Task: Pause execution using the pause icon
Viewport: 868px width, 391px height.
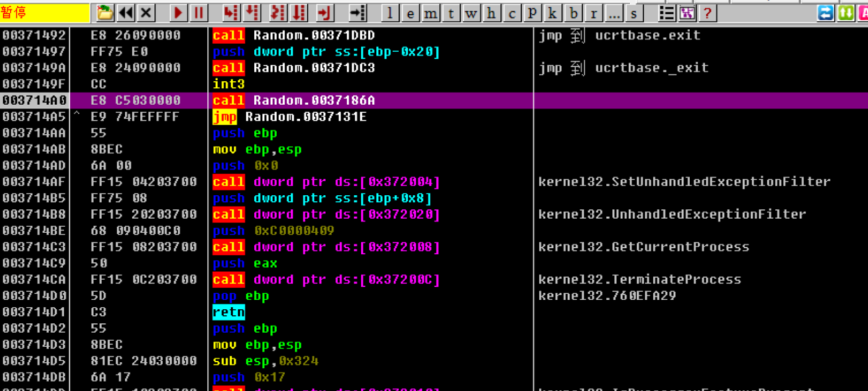Action: 199,13
